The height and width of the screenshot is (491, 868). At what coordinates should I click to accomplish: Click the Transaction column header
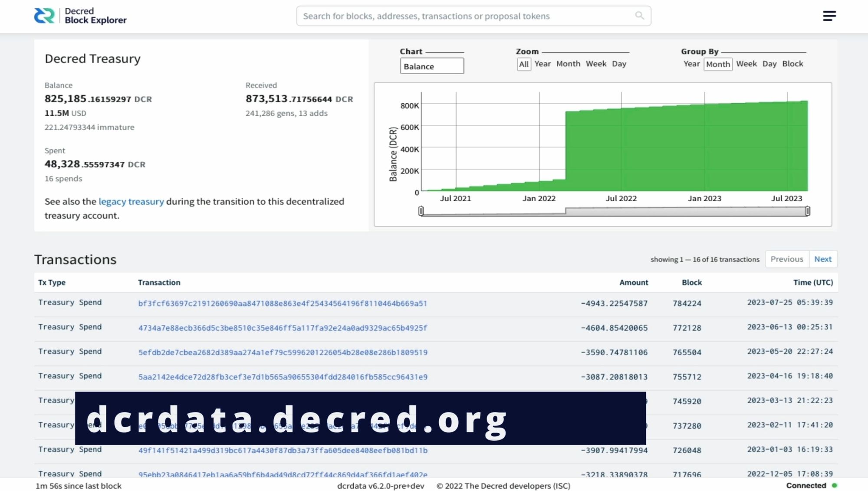[x=159, y=282]
